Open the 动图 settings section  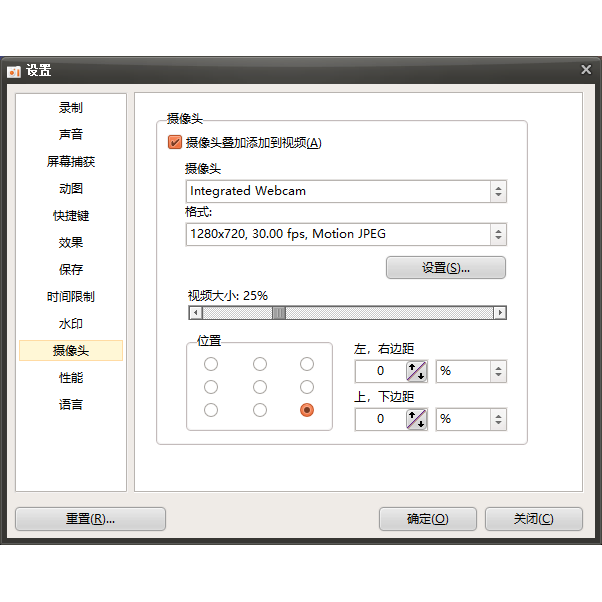point(71,189)
